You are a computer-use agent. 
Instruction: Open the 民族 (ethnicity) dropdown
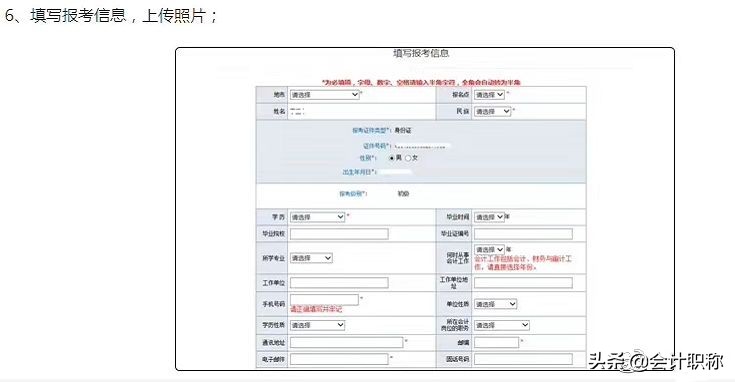point(492,112)
